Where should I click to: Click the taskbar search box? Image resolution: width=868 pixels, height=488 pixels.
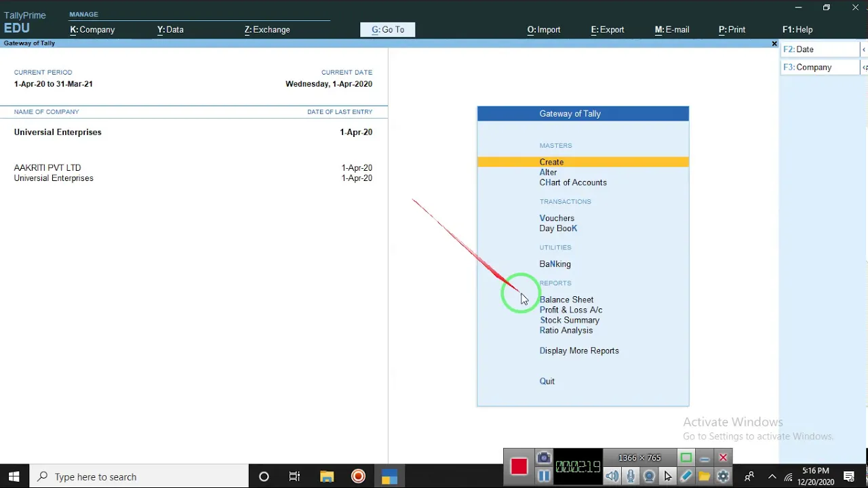tap(139, 476)
